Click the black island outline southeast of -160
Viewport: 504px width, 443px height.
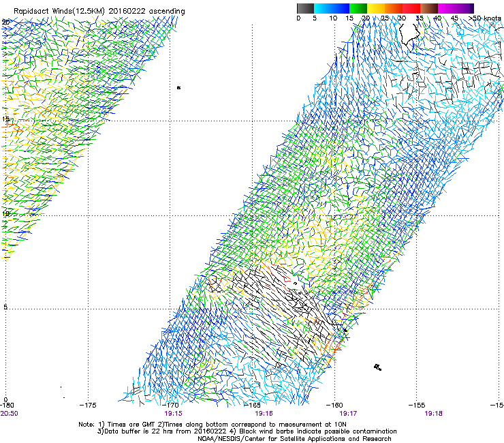point(378,367)
